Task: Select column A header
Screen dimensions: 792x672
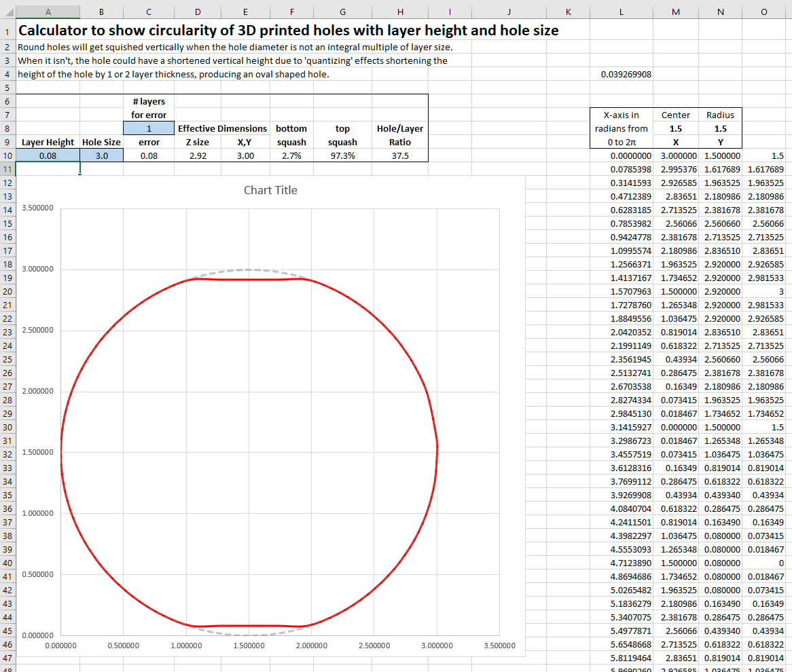Action: [x=48, y=12]
